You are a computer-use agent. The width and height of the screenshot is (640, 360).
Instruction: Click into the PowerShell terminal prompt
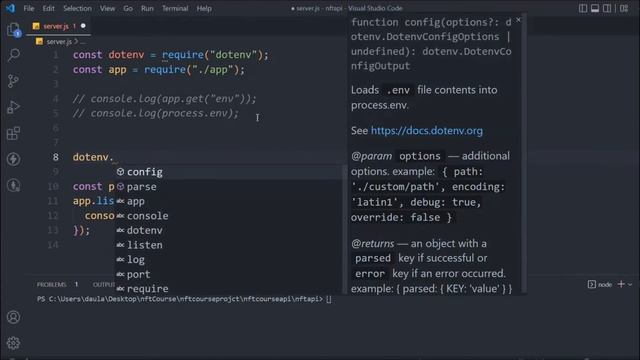(x=184, y=299)
